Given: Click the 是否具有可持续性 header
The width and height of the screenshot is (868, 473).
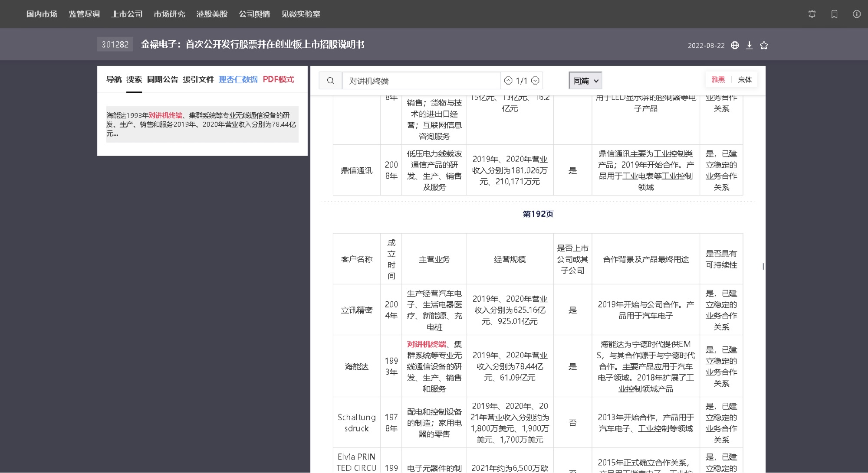Looking at the screenshot, I should [x=721, y=259].
